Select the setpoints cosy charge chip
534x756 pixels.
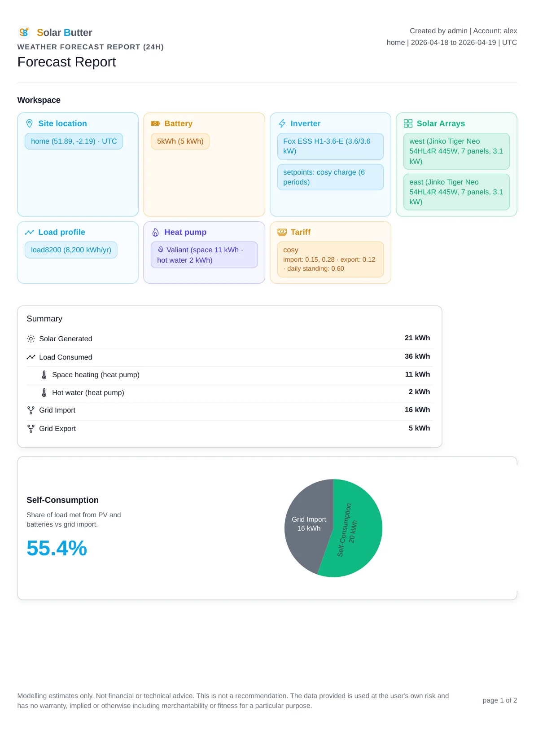click(330, 177)
